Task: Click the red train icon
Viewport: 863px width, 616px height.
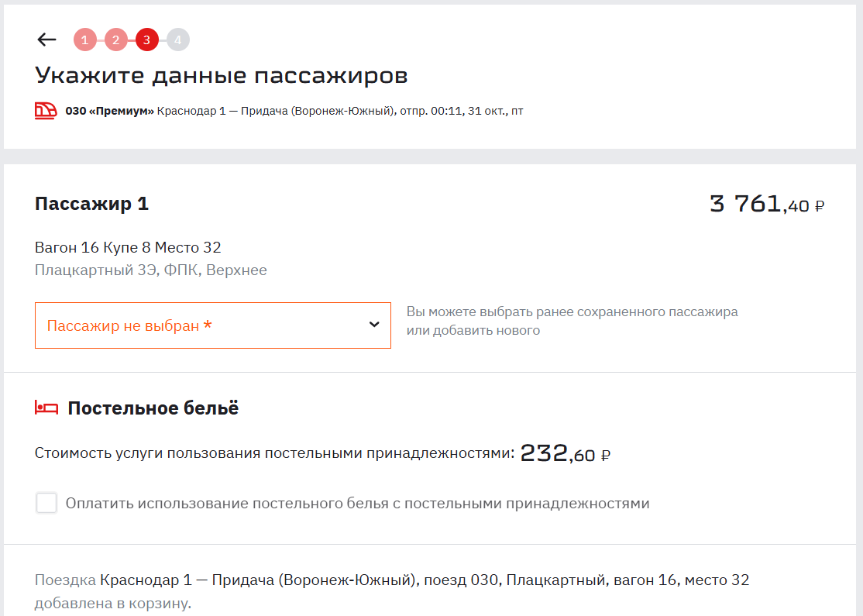Action: tap(46, 111)
